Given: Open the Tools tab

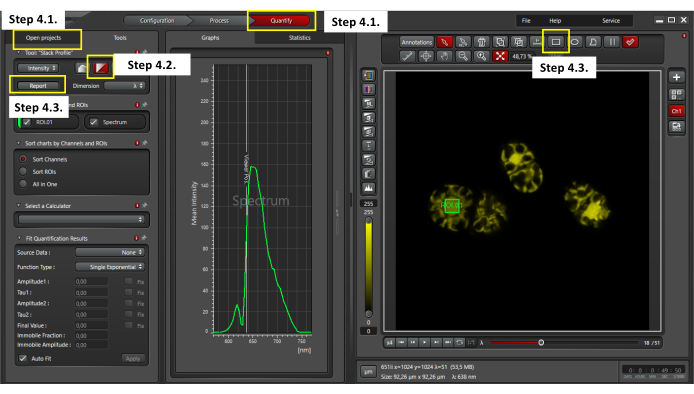Looking at the screenshot, I should click(x=120, y=38).
